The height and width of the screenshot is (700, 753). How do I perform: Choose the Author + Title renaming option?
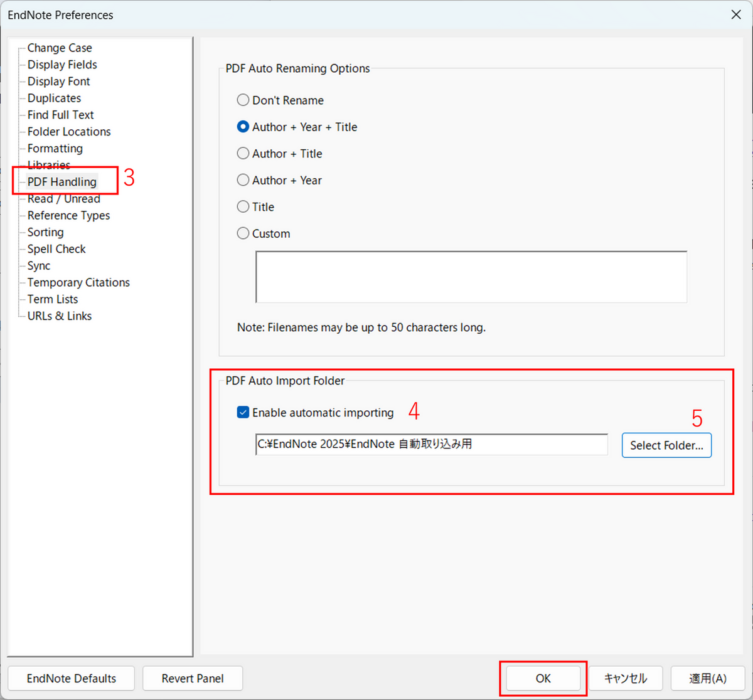243,154
